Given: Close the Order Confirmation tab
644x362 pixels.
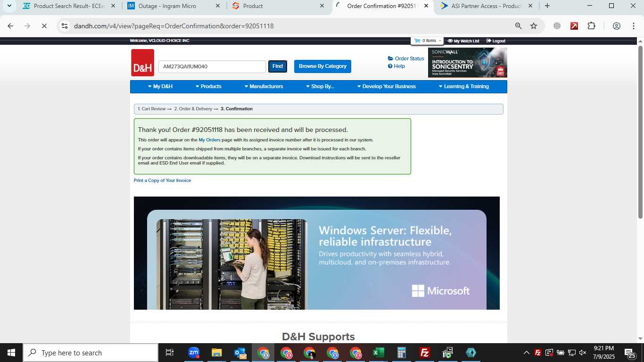Looking at the screenshot, I should click(x=426, y=6).
